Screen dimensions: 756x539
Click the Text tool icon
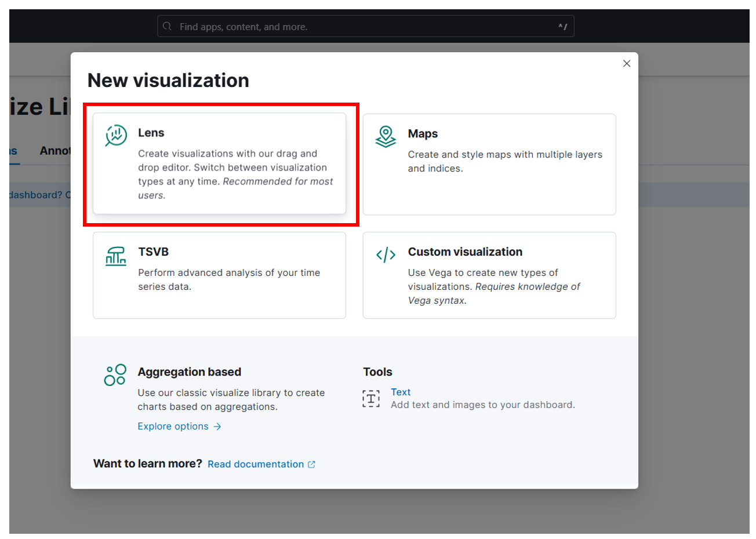click(371, 399)
